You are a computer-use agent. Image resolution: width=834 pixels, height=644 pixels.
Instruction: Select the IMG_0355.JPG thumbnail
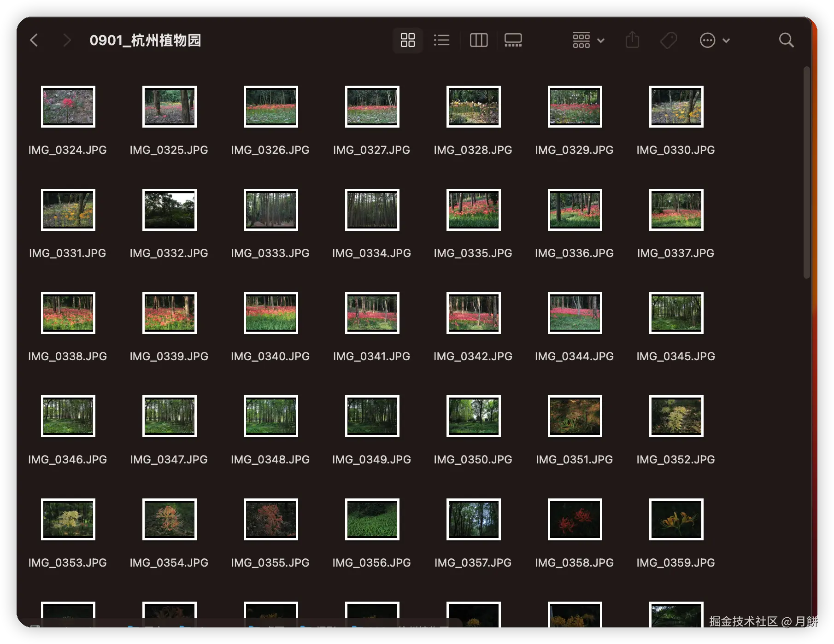click(x=271, y=519)
